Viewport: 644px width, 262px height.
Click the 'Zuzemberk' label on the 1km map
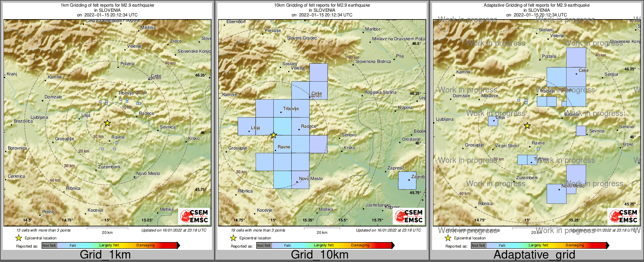[109, 167]
